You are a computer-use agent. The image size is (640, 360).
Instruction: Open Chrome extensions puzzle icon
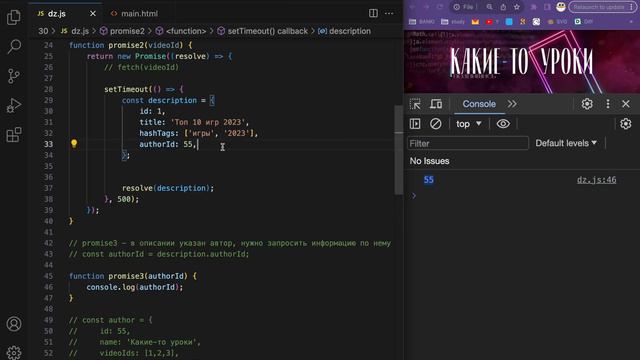coord(533,7)
